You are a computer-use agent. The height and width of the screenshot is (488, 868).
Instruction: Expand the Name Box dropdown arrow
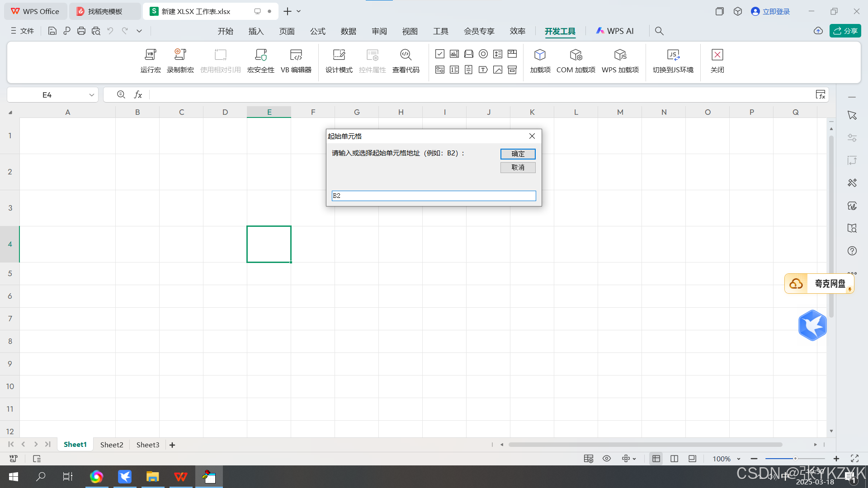coord(91,95)
